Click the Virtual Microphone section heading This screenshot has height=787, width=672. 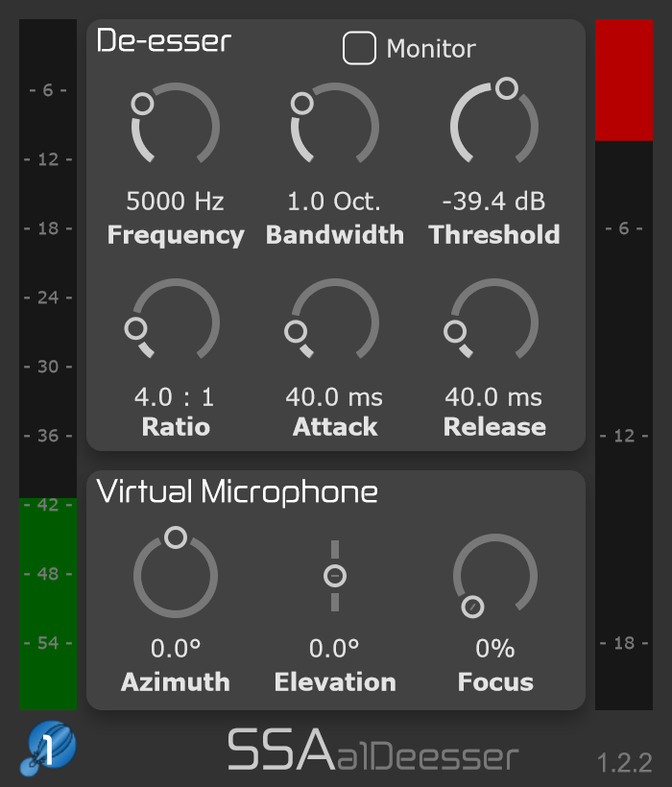point(237,491)
